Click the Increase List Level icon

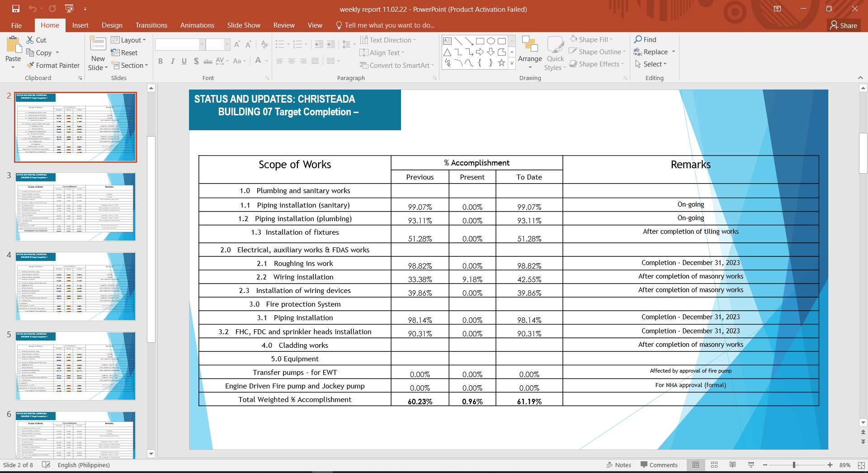(x=331, y=44)
